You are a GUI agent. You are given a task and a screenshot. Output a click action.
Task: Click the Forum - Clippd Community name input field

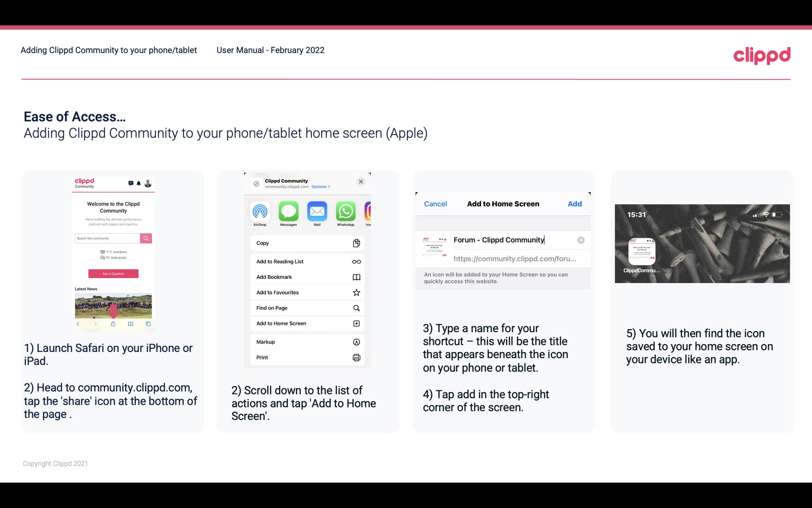tap(512, 239)
